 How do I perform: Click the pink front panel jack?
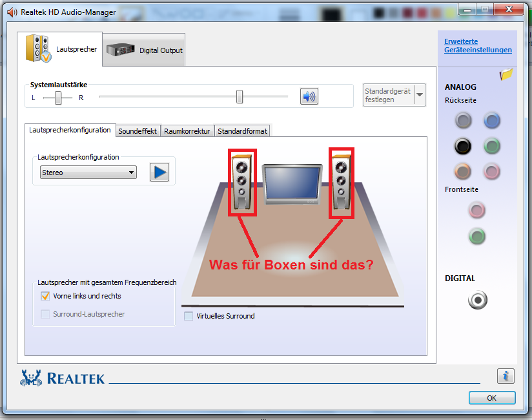477,210
